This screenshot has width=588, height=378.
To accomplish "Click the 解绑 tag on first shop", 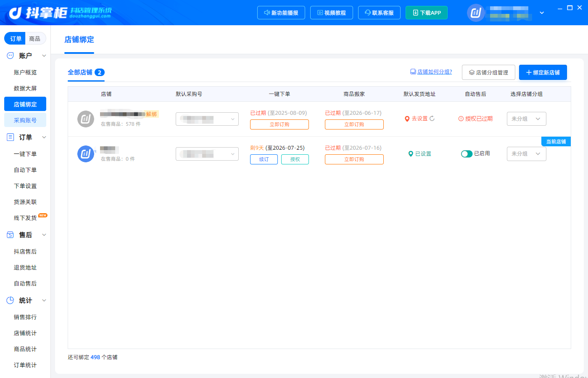I will coord(151,114).
